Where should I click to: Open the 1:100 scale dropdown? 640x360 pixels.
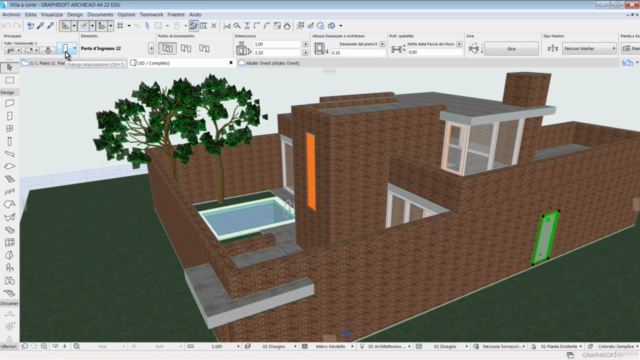tap(213, 347)
